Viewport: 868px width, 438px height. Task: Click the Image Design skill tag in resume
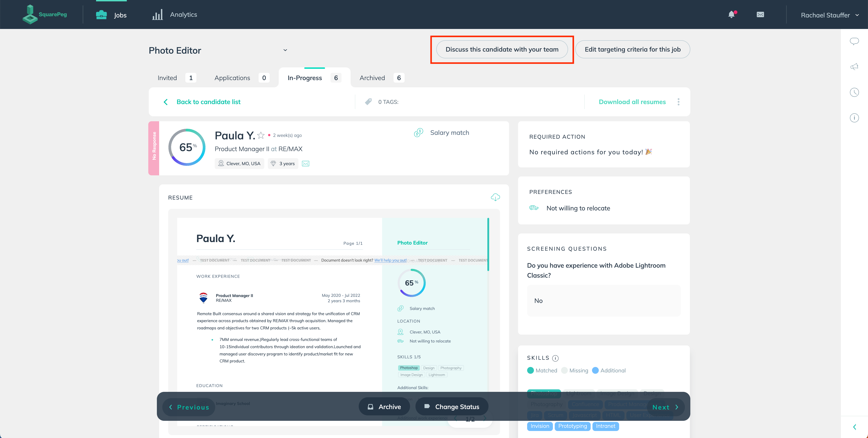point(411,375)
